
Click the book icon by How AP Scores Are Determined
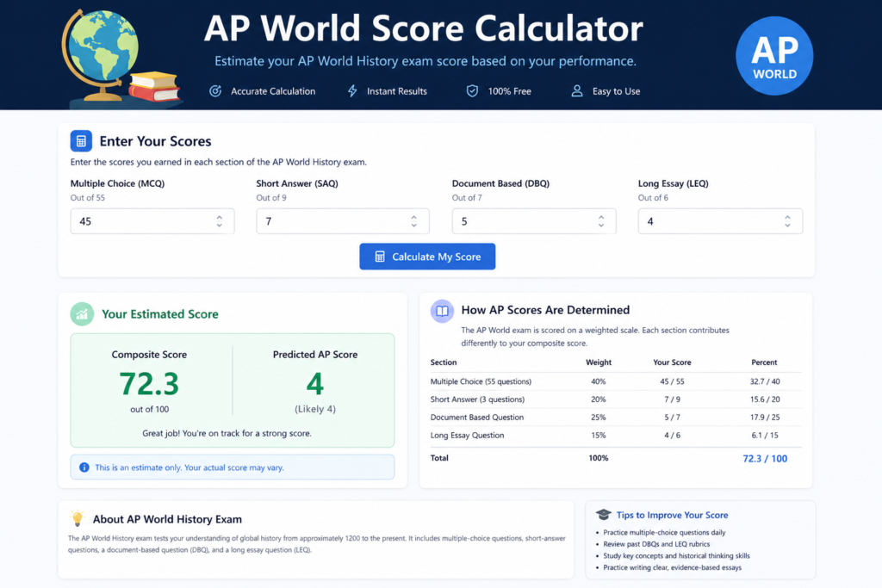click(x=442, y=311)
